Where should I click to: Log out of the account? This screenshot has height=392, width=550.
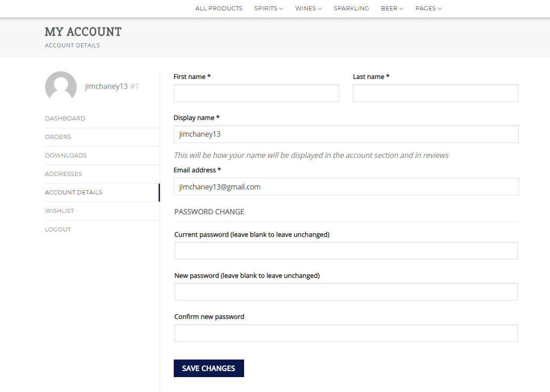tap(58, 229)
